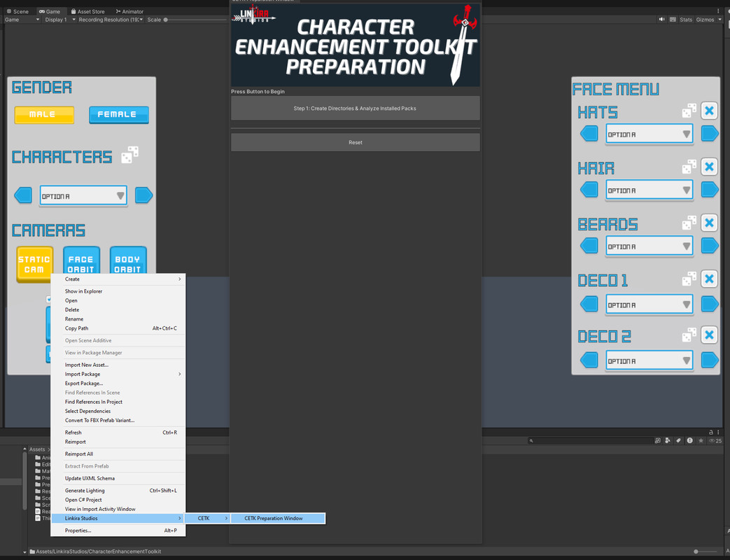Switch to the Animator tab
730x560 pixels.
click(129, 11)
